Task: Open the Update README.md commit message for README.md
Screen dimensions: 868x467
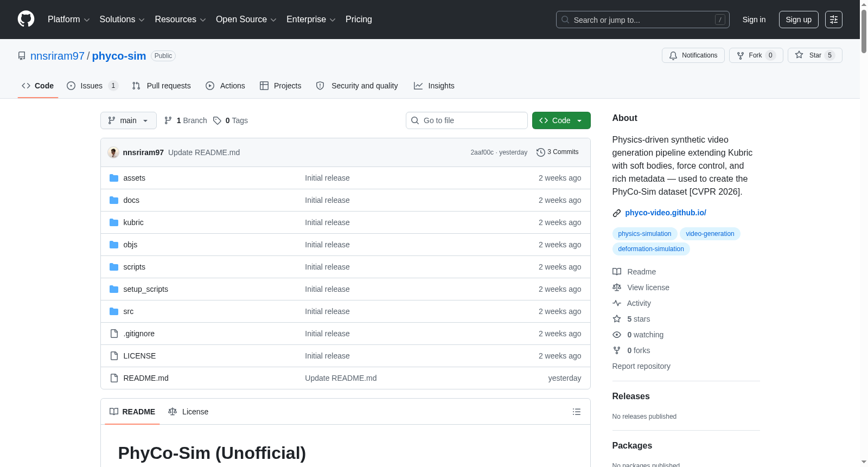Action: (x=341, y=378)
